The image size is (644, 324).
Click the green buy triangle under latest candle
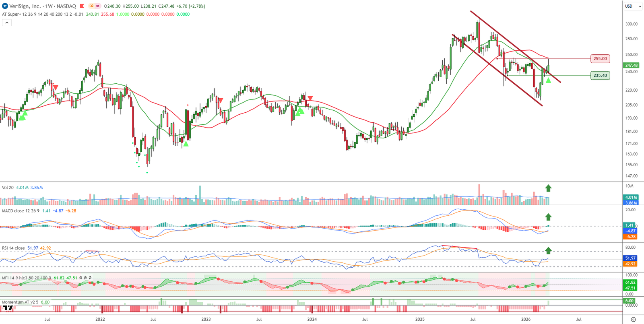click(x=548, y=80)
